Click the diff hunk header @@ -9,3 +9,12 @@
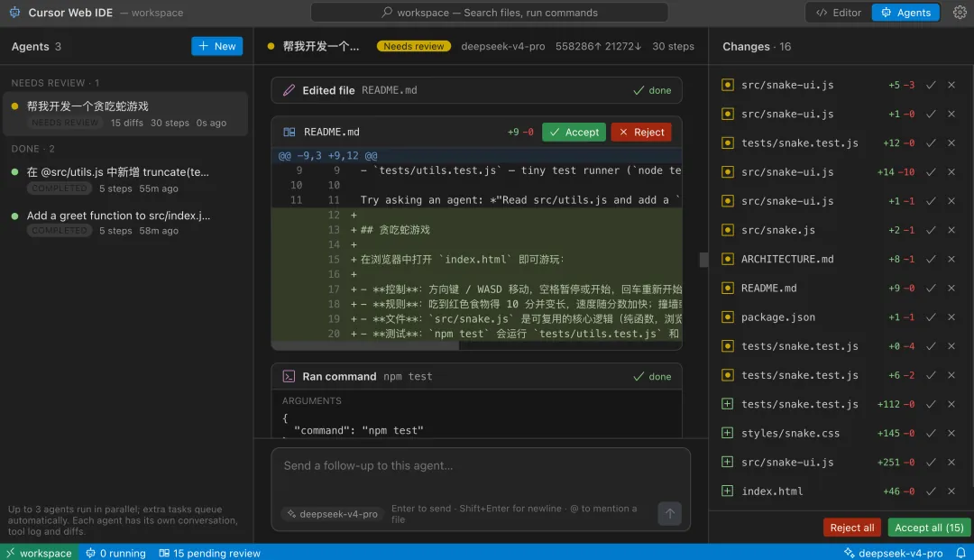The height and width of the screenshot is (560, 974). tap(328, 155)
